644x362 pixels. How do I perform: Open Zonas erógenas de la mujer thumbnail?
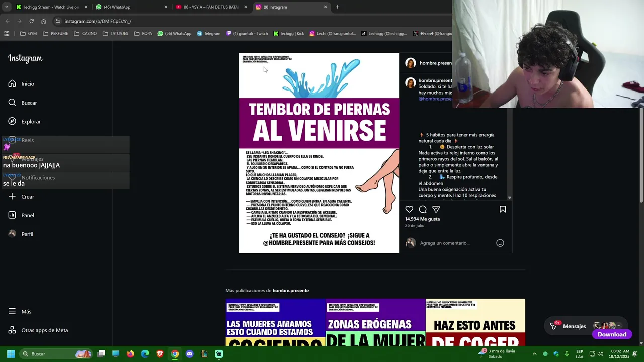(x=375, y=322)
